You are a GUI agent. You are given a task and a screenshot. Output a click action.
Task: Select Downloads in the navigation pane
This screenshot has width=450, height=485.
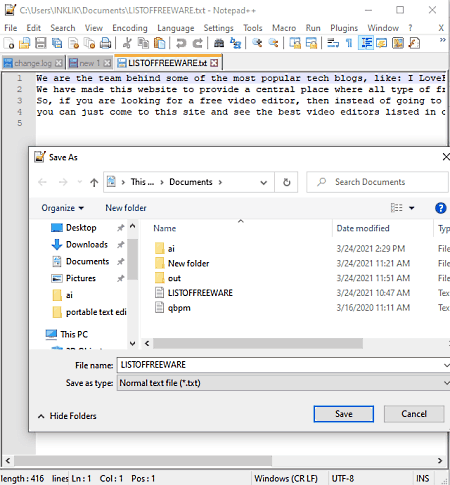[87, 245]
